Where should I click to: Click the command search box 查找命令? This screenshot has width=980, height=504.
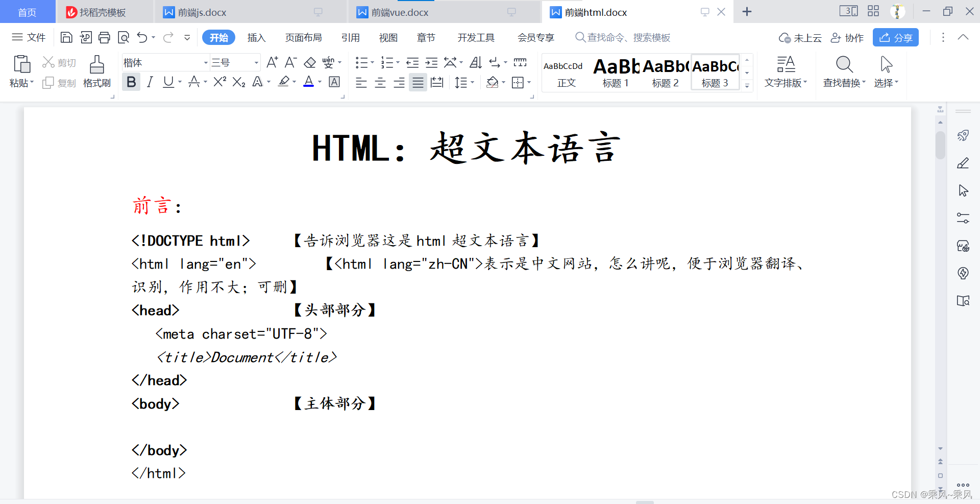click(x=624, y=38)
